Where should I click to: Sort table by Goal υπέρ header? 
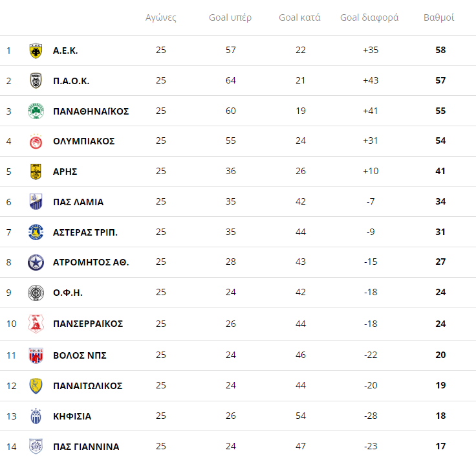[230, 17]
